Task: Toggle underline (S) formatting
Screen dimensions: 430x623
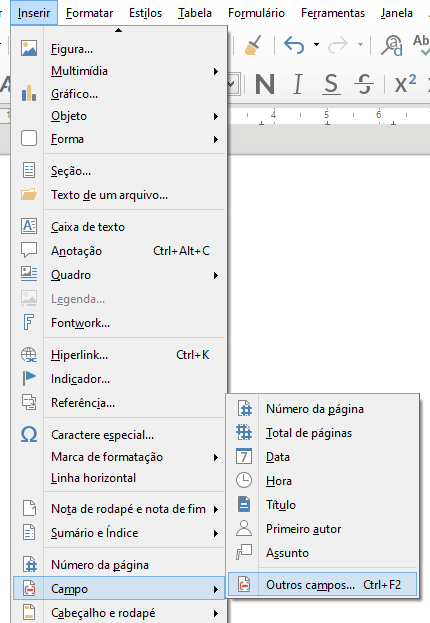Action: pyautogui.click(x=331, y=84)
